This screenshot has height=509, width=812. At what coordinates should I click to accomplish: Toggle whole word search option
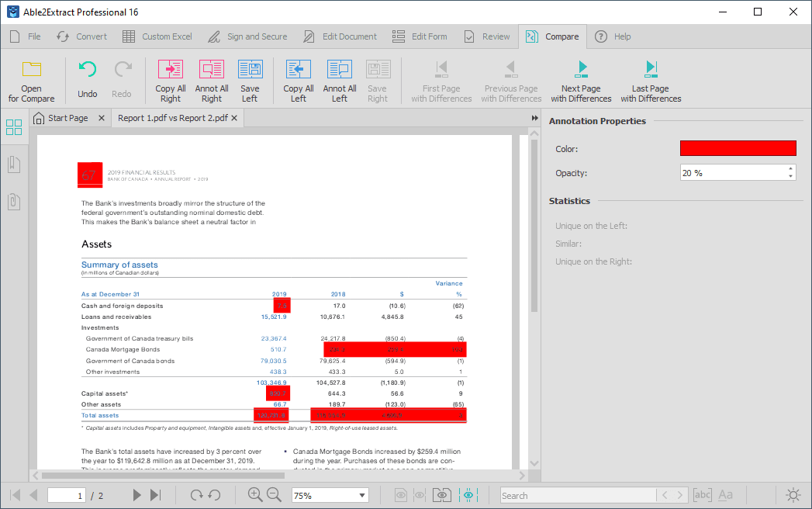[x=702, y=495]
